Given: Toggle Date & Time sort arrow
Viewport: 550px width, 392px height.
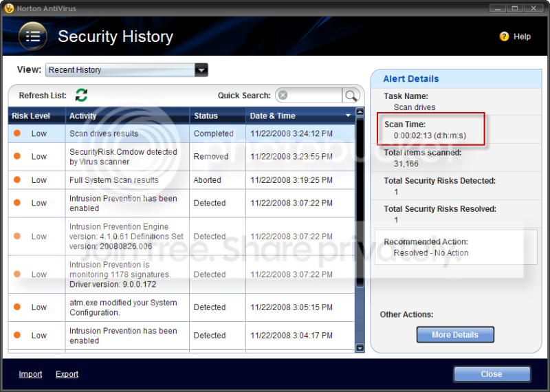Looking at the screenshot, I should [348, 116].
